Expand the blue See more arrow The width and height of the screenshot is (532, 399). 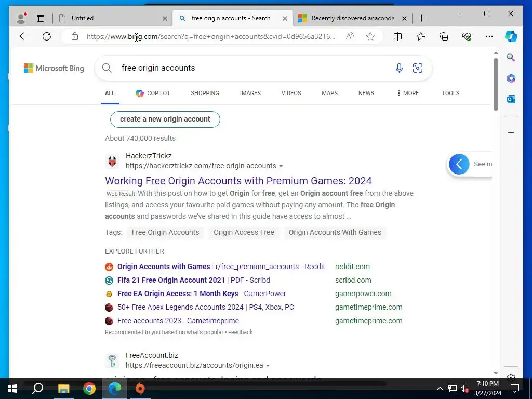(459, 164)
